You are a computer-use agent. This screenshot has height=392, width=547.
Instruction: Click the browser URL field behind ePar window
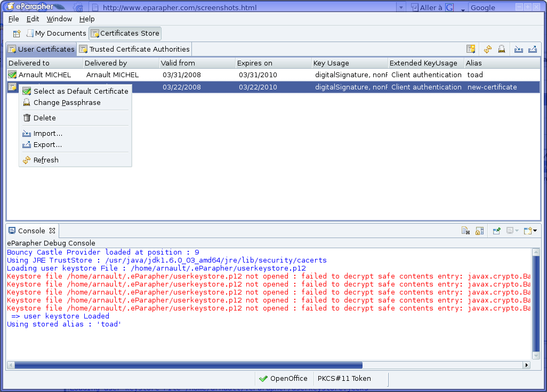pyautogui.click(x=244, y=7)
